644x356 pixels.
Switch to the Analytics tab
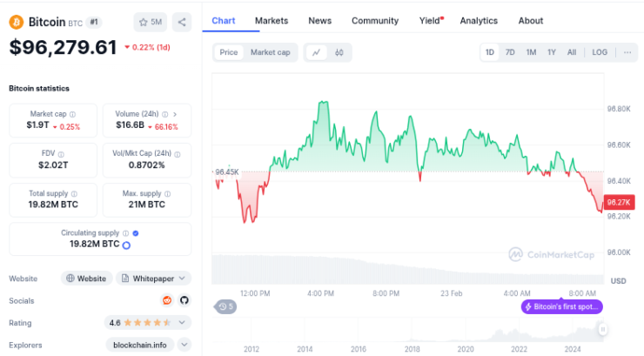[479, 21]
